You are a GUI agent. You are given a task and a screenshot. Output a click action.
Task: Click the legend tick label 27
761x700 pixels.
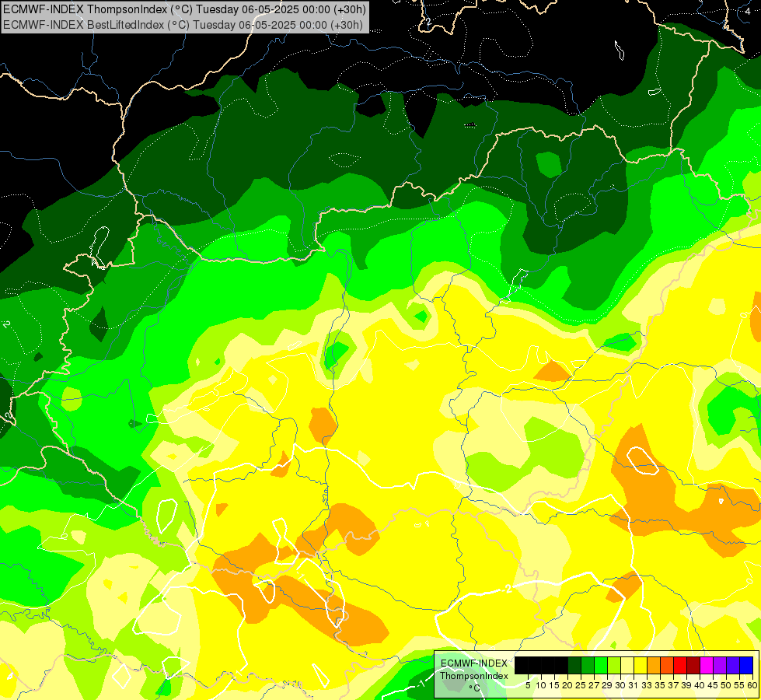tap(594, 685)
